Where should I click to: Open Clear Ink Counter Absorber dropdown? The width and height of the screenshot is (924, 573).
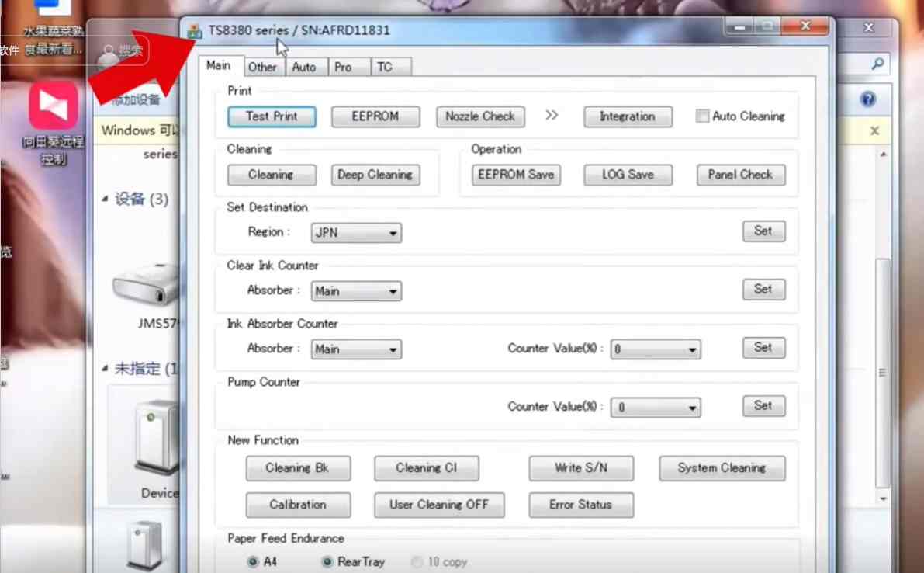356,291
